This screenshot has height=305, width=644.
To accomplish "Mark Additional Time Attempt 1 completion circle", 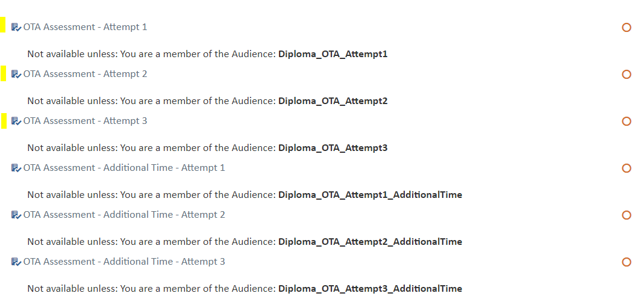I will click(x=627, y=168).
